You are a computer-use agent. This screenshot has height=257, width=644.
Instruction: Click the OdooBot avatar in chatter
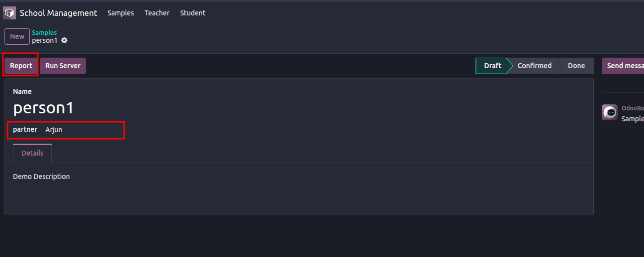tap(610, 112)
